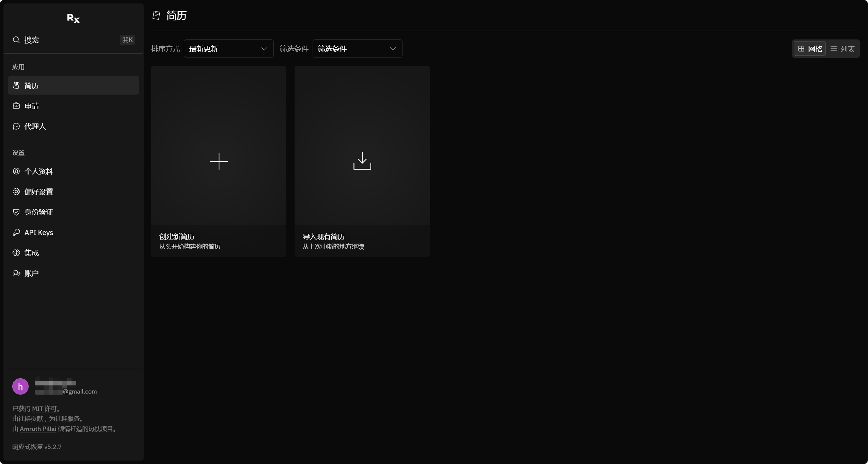This screenshot has width=868, height=464.
Task: Click the 搜索 search field
Action: click(x=73, y=40)
